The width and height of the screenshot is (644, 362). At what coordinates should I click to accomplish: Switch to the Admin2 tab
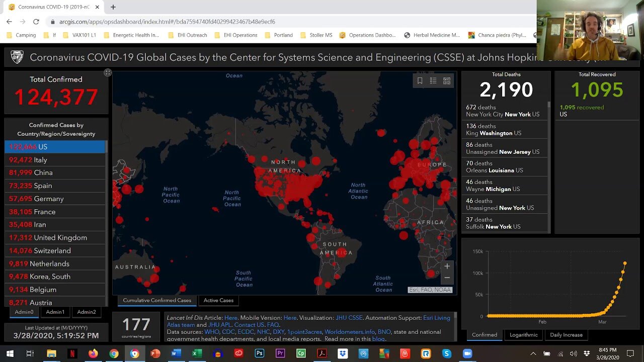click(87, 312)
